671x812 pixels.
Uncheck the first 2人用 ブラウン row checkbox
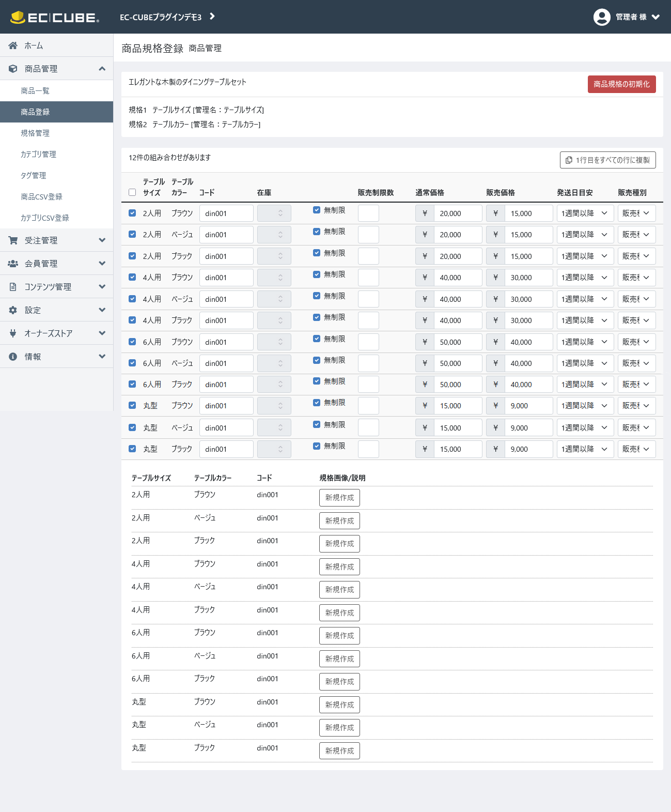(132, 213)
